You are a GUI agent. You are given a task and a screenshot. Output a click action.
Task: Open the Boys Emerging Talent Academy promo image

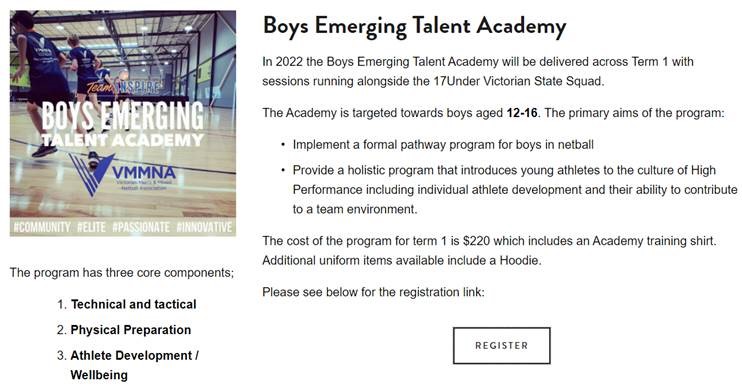(x=123, y=124)
